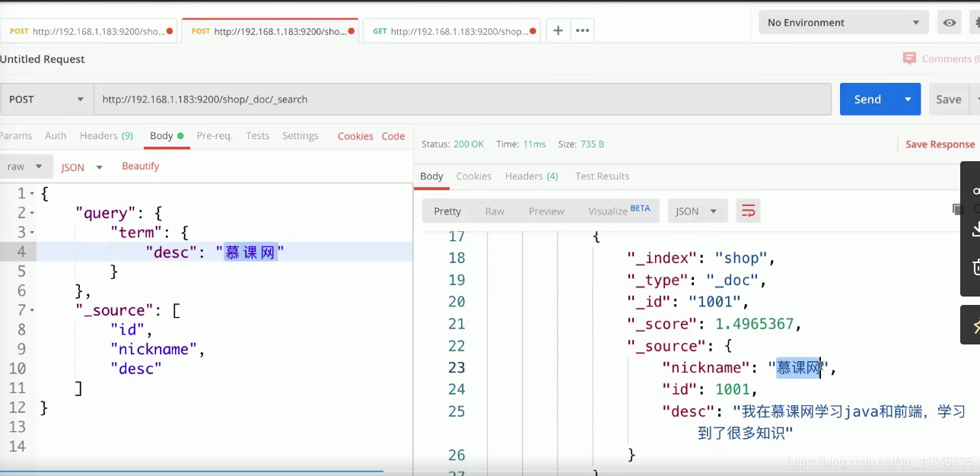
Task: Click the copy response icon
Action: [957, 209]
